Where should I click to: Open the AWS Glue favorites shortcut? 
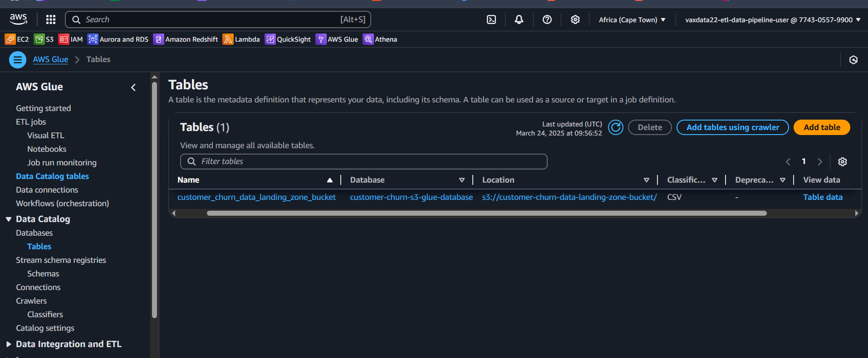[x=337, y=39]
